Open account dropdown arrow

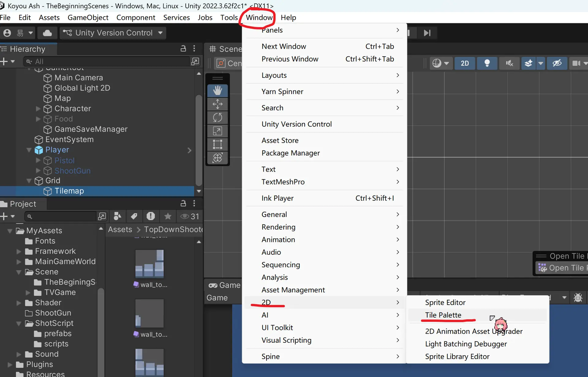pos(31,33)
